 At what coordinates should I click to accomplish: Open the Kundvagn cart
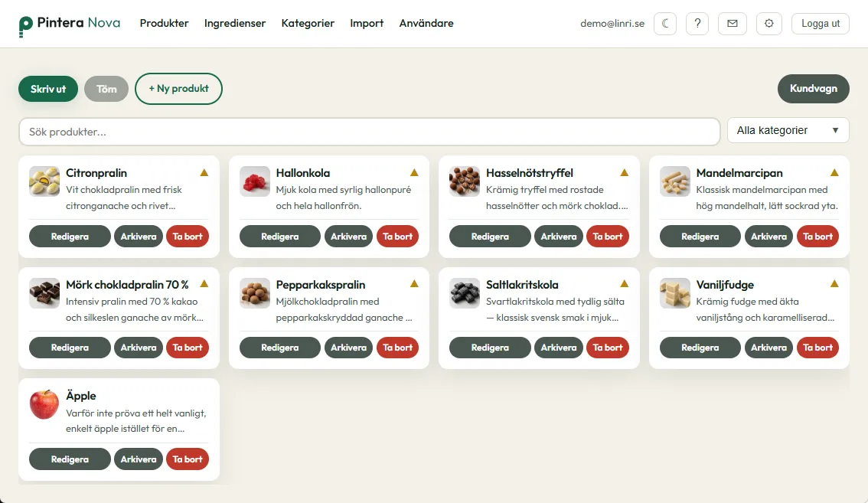pos(813,89)
